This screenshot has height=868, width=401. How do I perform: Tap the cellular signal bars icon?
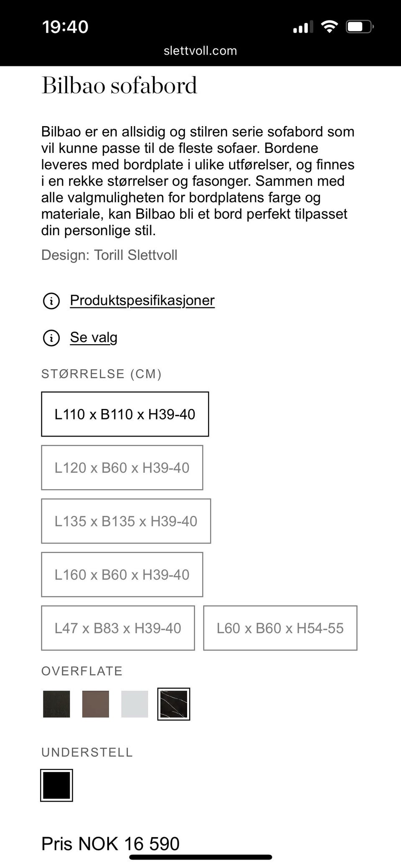click(303, 28)
